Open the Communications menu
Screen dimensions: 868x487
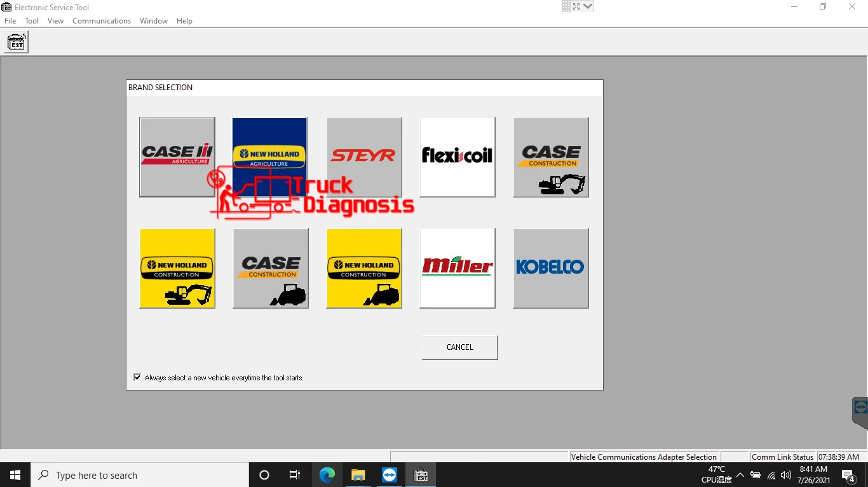(x=102, y=21)
